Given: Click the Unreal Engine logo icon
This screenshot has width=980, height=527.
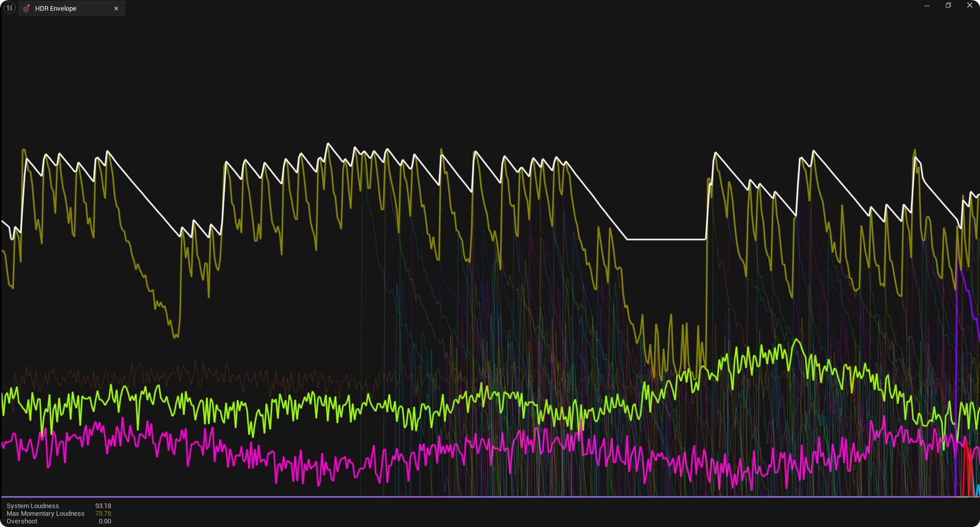Looking at the screenshot, I should coord(9,8).
